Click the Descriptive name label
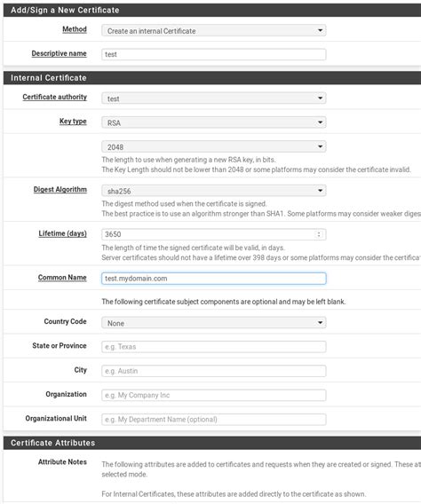The width and height of the screenshot is (421, 504). click(60, 53)
